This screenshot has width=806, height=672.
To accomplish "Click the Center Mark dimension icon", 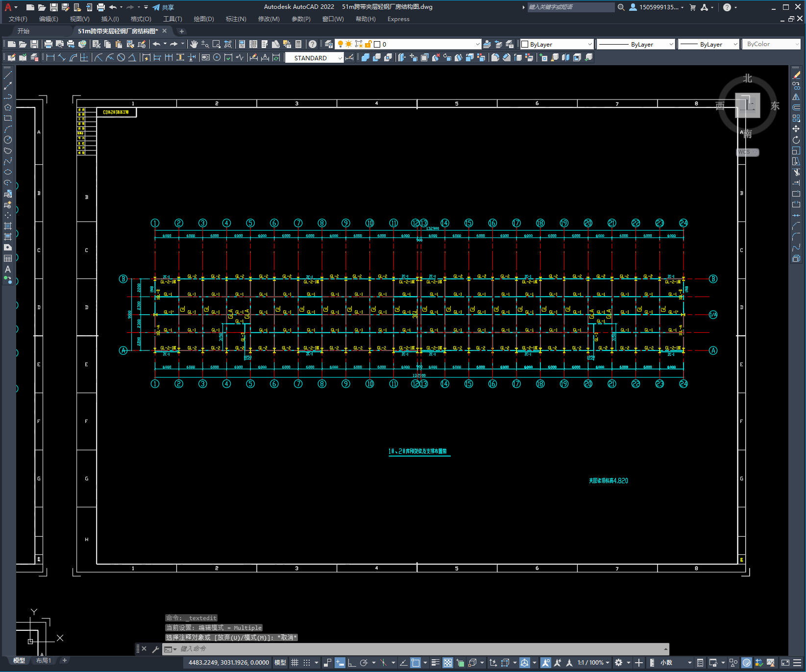I will click(217, 57).
